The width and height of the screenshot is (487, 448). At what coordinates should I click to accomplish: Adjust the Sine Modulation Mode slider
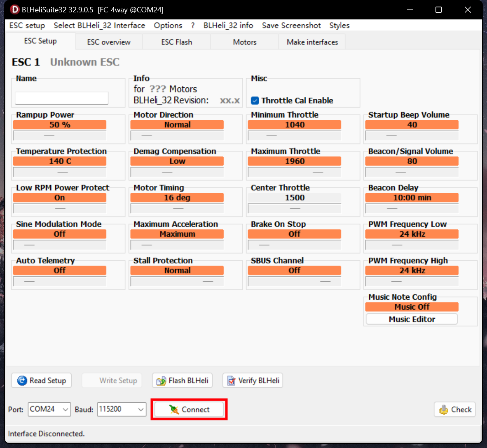(x=60, y=245)
